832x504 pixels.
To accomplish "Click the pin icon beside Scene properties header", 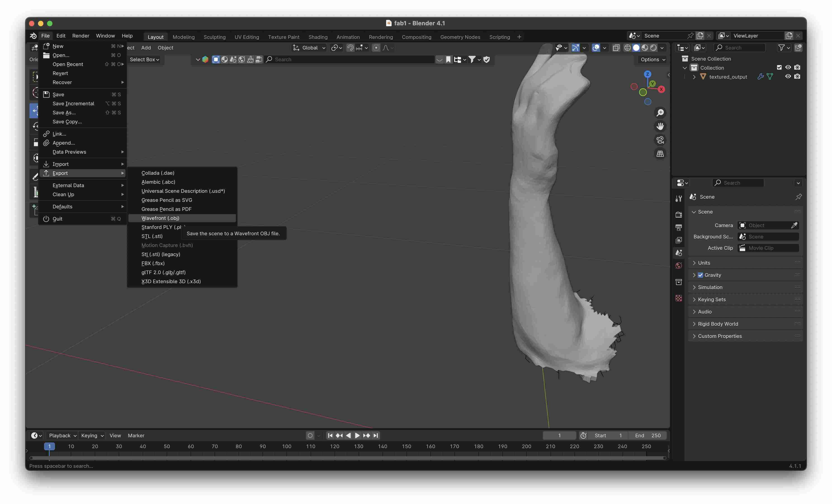I will pyautogui.click(x=799, y=197).
